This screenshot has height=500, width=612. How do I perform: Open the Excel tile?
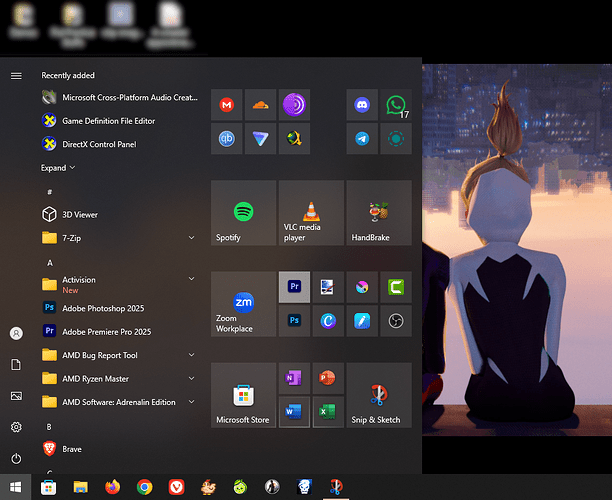[x=328, y=412]
